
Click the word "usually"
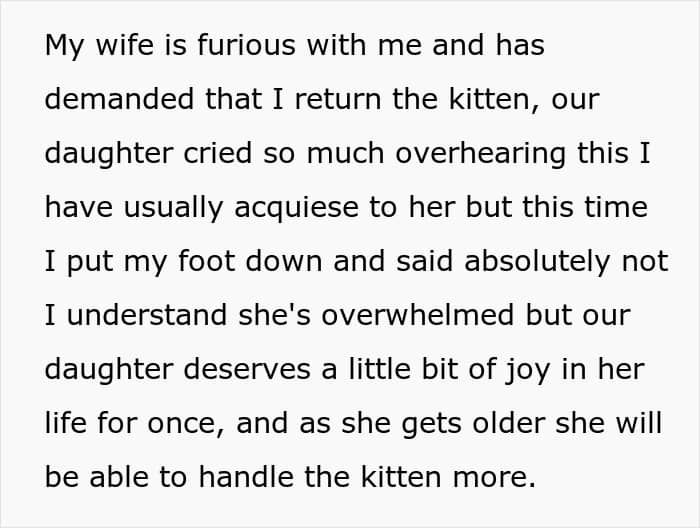coord(173,208)
